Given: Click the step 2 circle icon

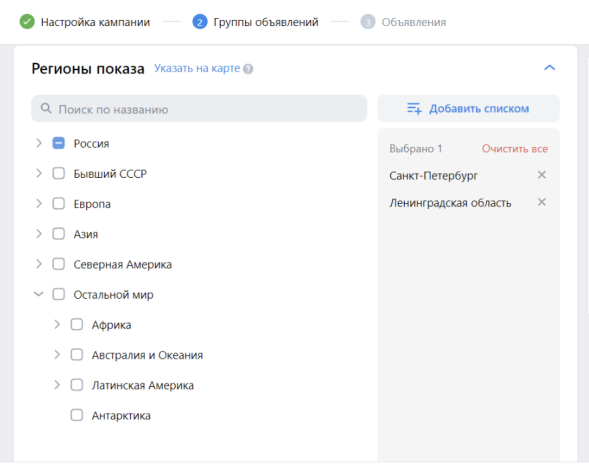Looking at the screenshot, I should [x=200, y=22].
